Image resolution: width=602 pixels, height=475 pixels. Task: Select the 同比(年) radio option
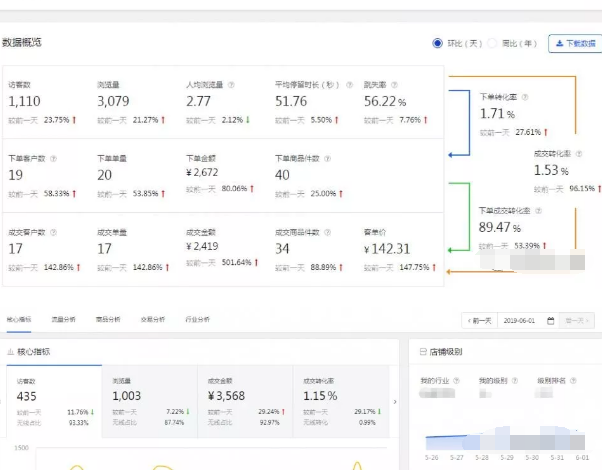[493, 43]
